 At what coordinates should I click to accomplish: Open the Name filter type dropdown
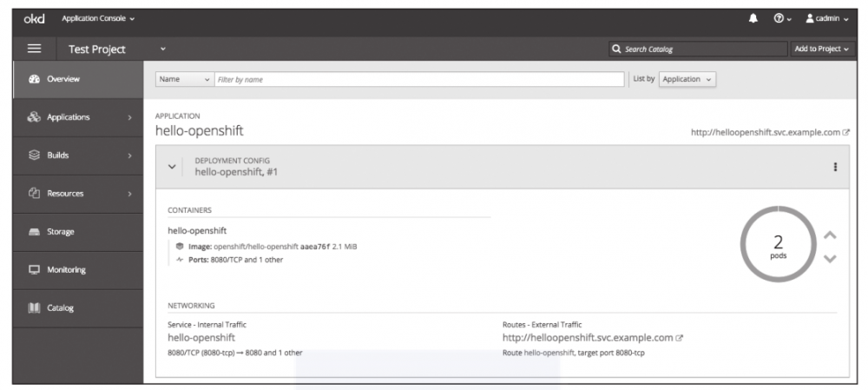[184, 80]
